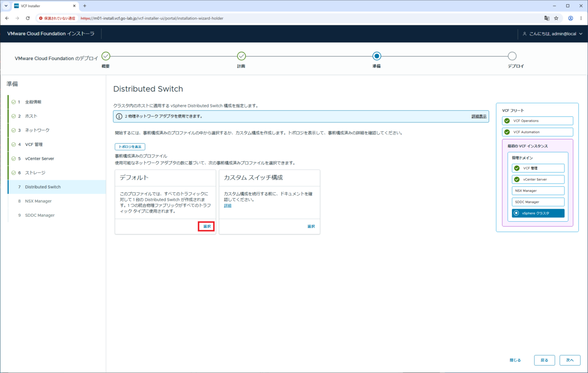Click the 次へ button
This screenshot has height=373, width=588.
point(570,360)
